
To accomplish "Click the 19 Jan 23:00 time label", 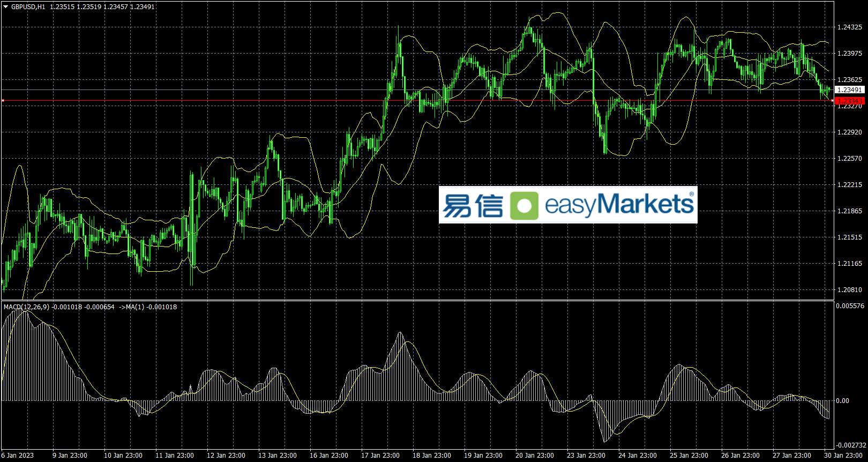I will 483,456.
